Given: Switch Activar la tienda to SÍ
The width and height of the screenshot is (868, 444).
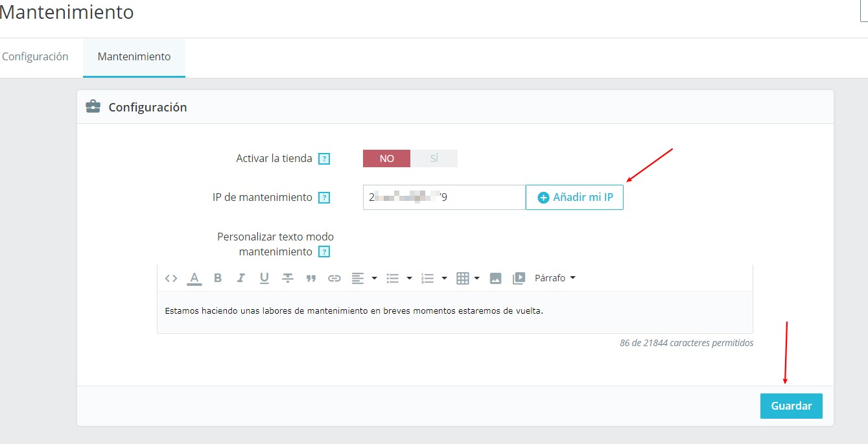Looking at the screenshot, I should pyautogui.click(x=434, y=159).
